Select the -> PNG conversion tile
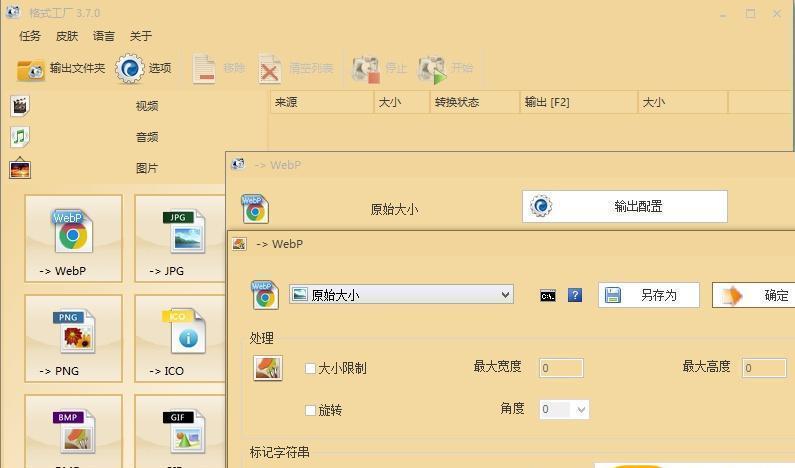The height and width of the screenshot is (468, 795). tap(74, 338)
